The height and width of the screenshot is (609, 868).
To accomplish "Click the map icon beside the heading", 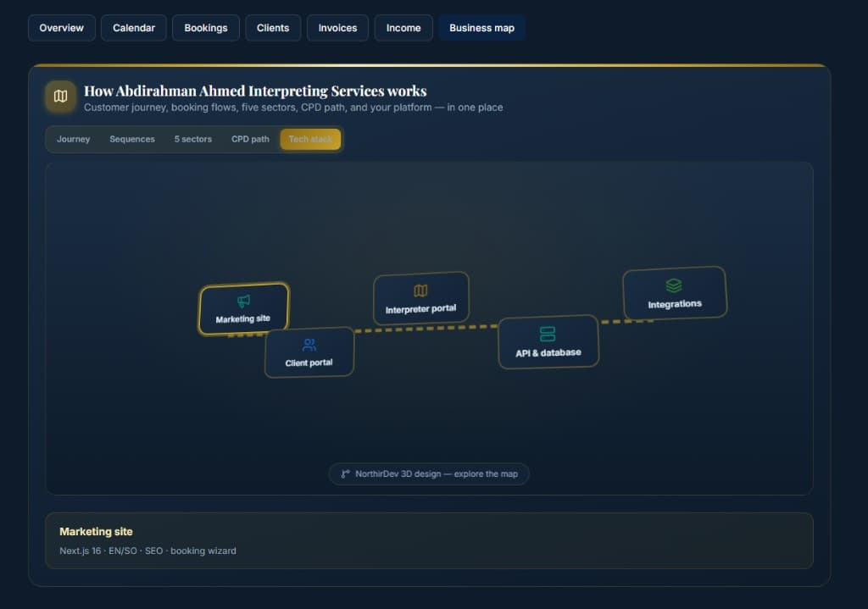I will point(60,97).
